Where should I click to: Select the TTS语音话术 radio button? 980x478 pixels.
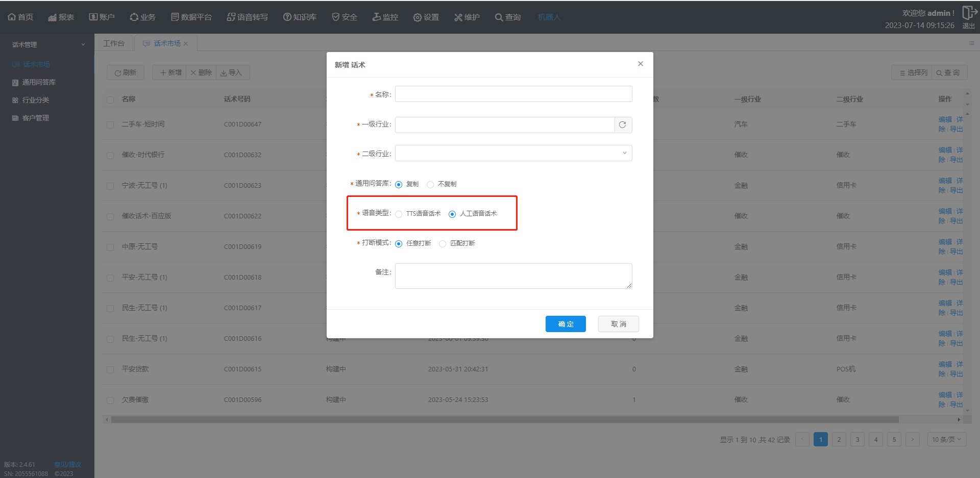pyautogui.click(x=399, y=214)
